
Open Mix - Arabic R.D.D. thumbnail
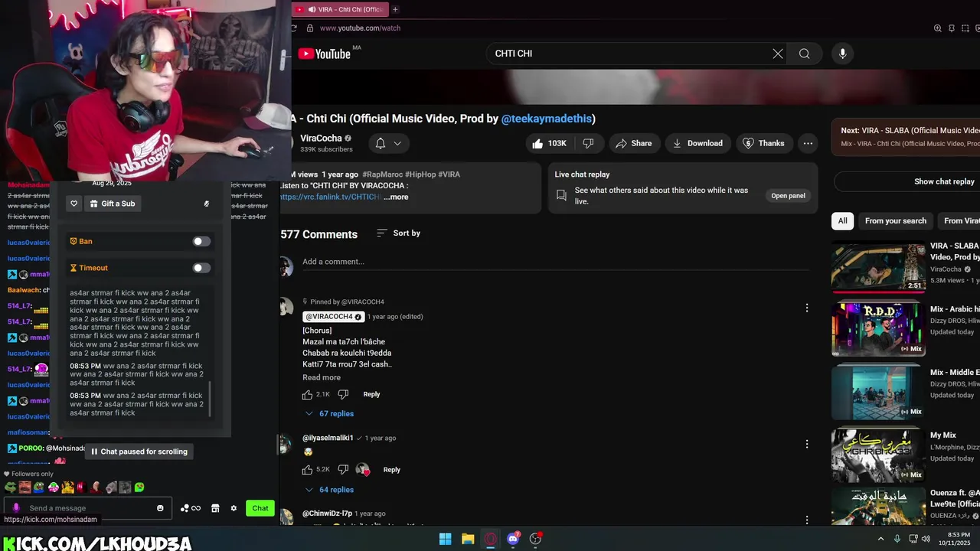coord(878,329)
